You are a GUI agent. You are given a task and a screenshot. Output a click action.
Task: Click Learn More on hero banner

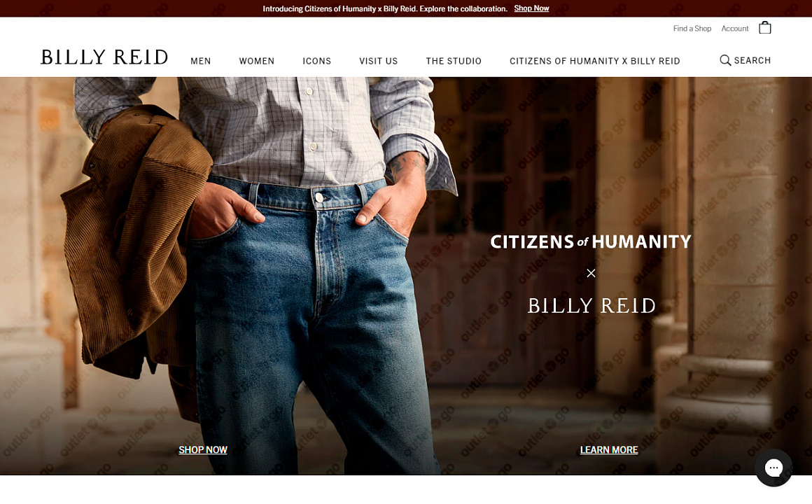click(609, 449)
